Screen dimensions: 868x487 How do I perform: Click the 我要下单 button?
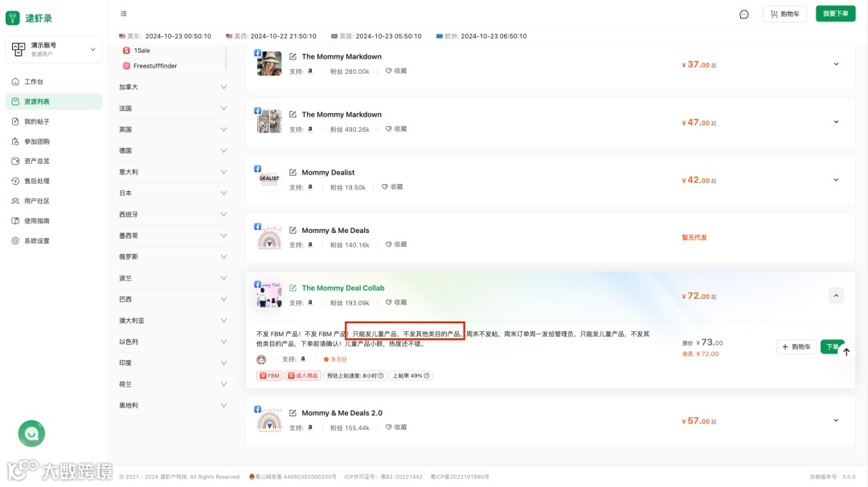pos(835,14)
